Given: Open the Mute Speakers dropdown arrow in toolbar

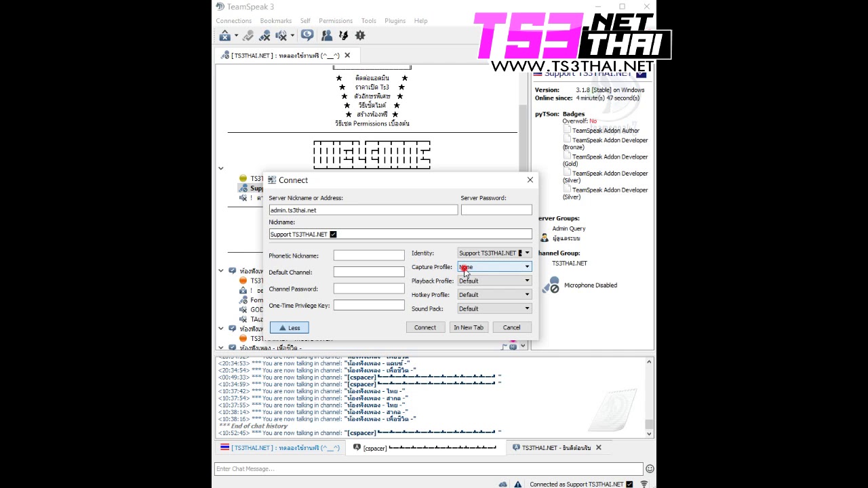Looking at the screenshot, I should 292,36.
